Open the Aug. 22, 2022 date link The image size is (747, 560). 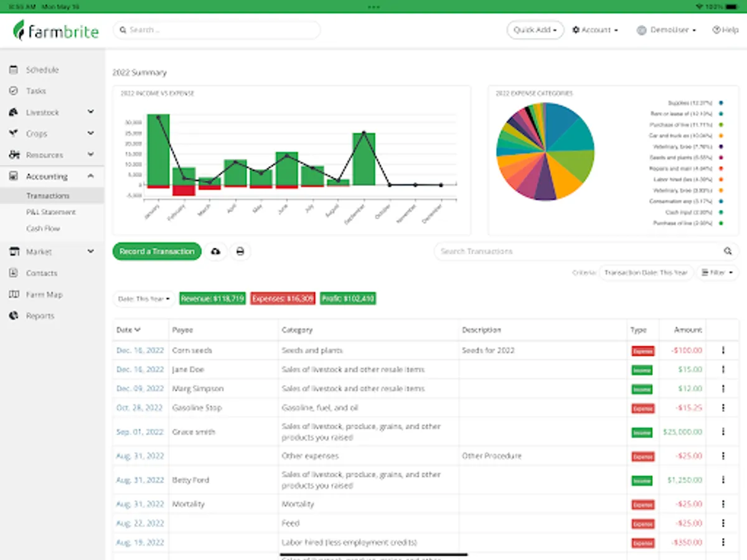click(x=140, y=524)
